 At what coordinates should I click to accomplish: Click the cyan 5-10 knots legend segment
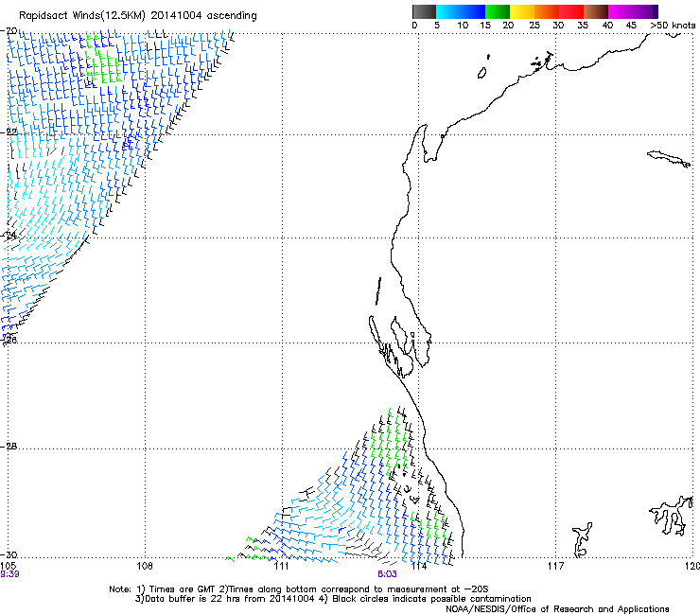[x=448, y=11]
